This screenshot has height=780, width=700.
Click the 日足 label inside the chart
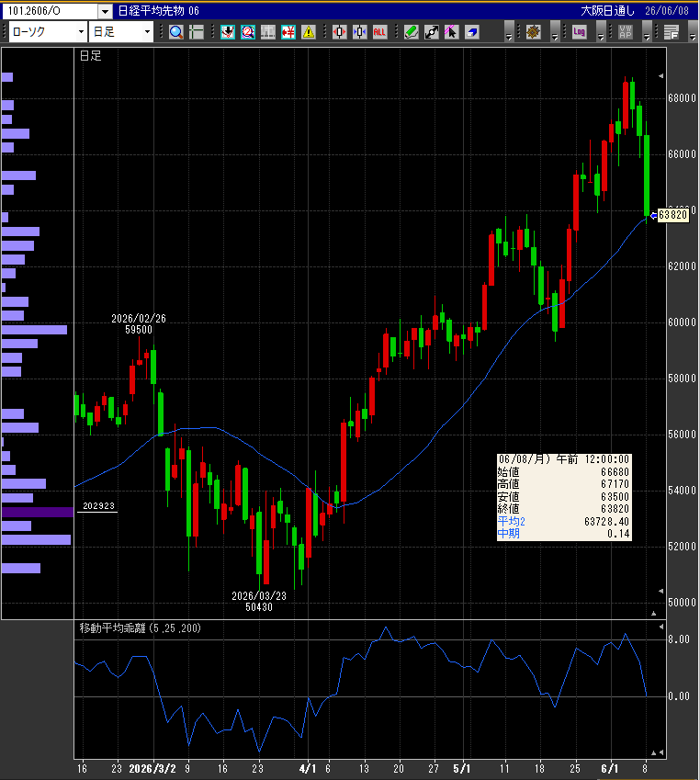(91, 56)
